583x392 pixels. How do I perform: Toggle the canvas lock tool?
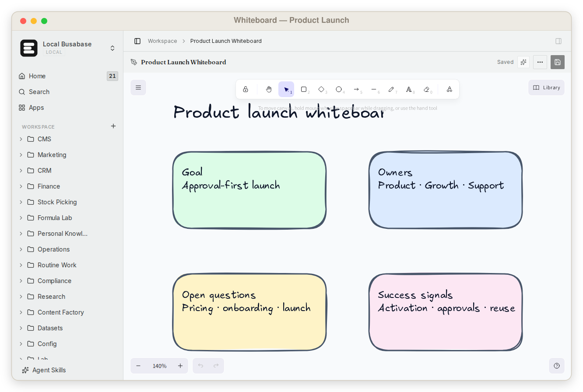coord(246,89)
